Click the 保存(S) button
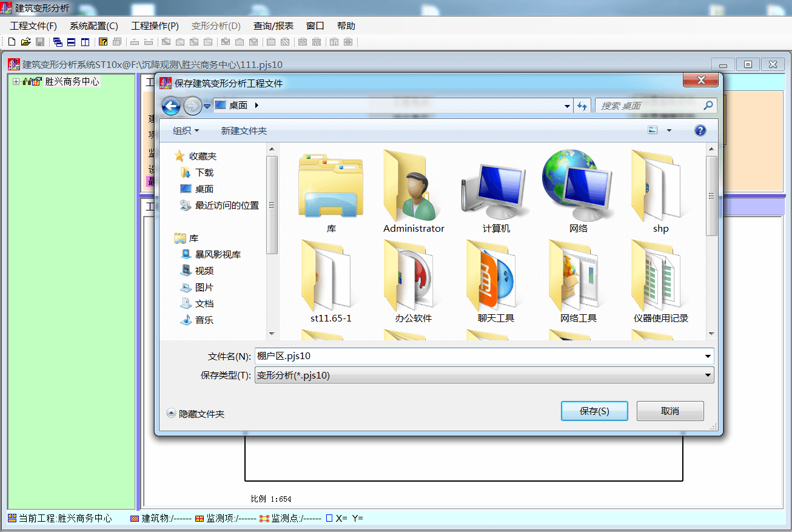 [x=594, y=411]
